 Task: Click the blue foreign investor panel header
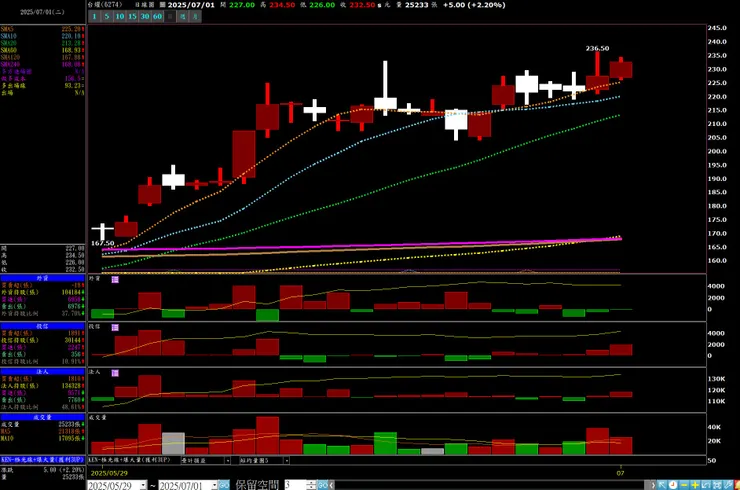42,278
